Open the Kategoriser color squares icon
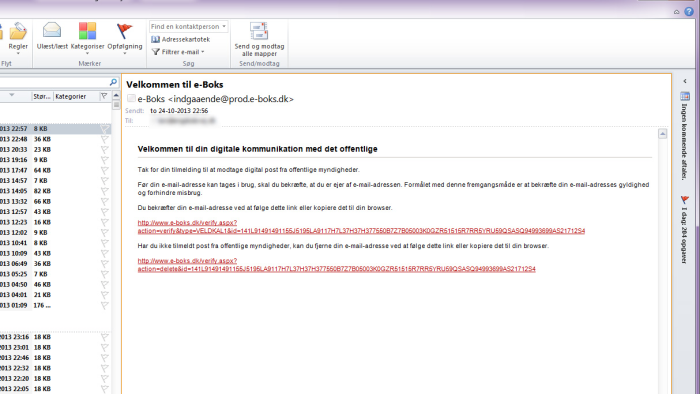Viewport: 700px width, 394px height. click(88, 31)
